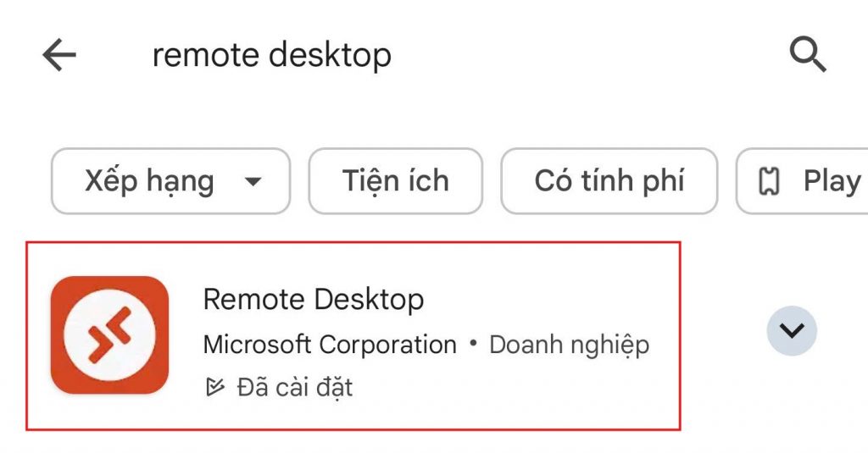Tap the back arrow icon

point(59,56)
